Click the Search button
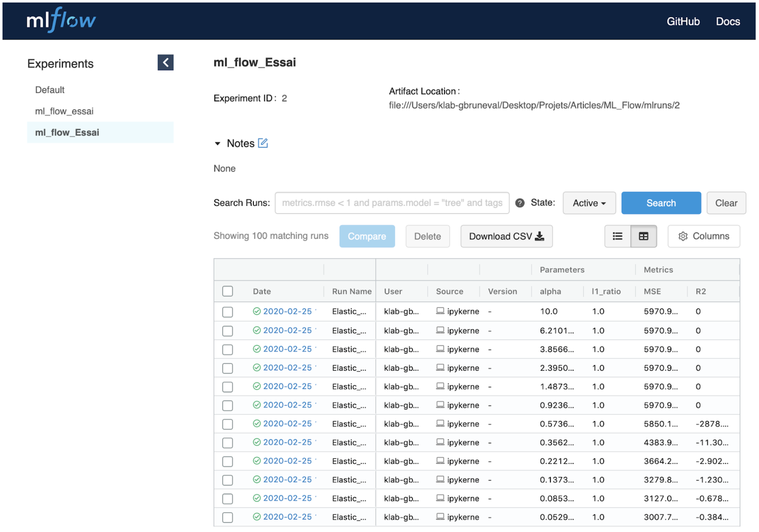The height and width of the screenshot is (532, 759). point(661,203)
